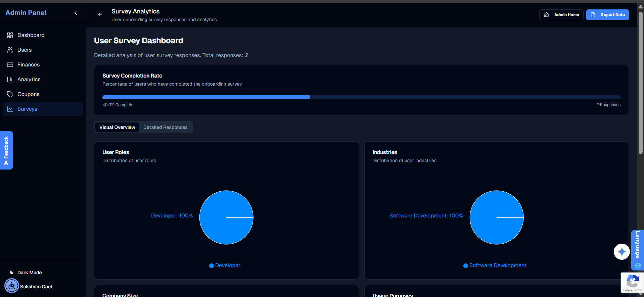The image size is (644, 297).
Task: Click the User Roles card heading
Action: point(116,152)
